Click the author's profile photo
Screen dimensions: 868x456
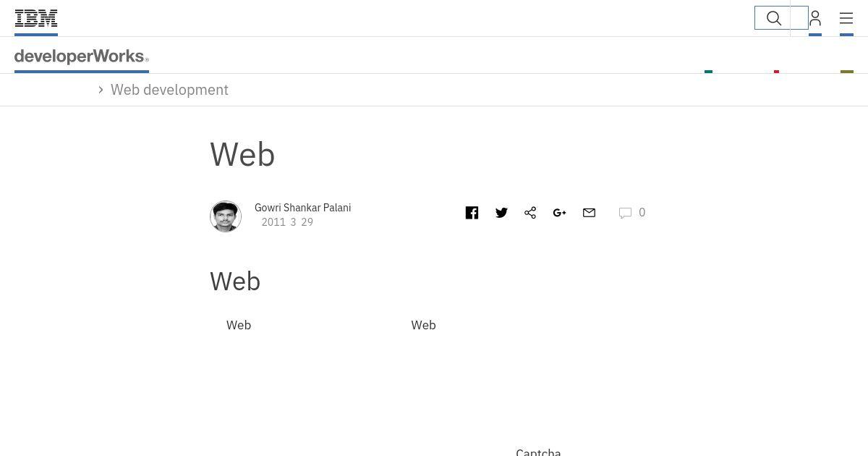(226, 216)
